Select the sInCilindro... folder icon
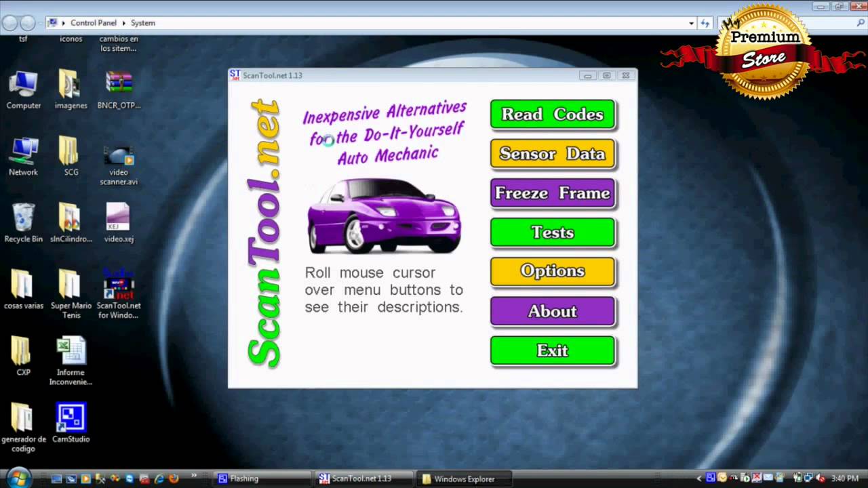 (x=71, y=223)
